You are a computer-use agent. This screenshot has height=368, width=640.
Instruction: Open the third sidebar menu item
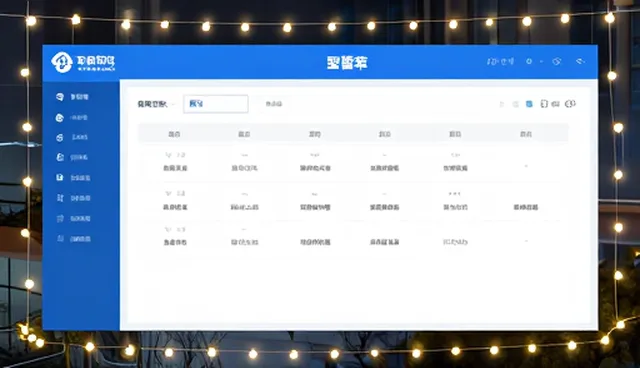tap(72, 137)
